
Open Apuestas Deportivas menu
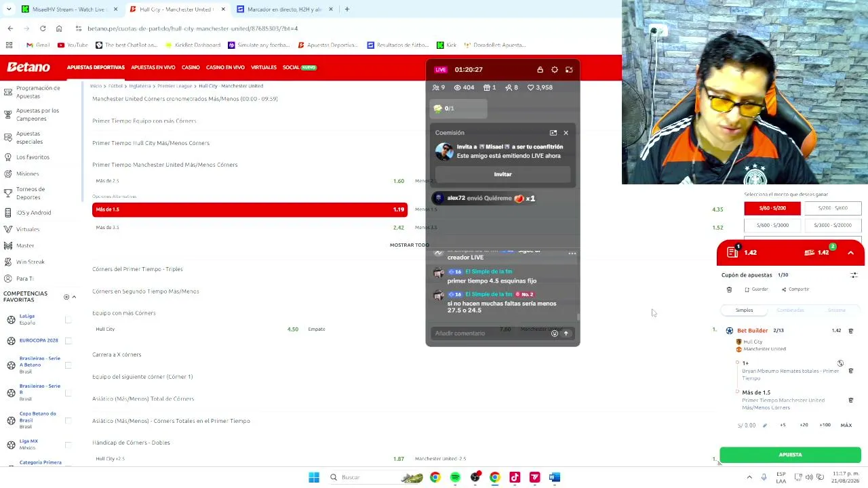click(x=96, y=68)
